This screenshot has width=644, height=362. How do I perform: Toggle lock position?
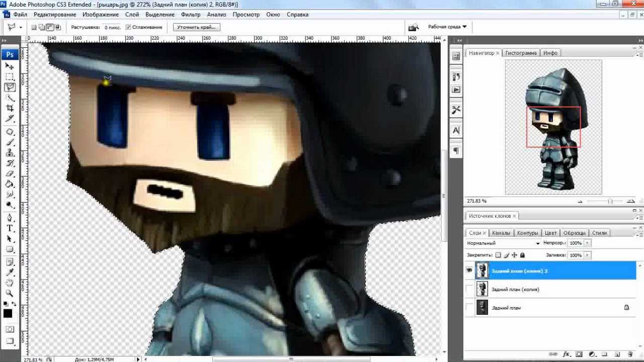tap(515, 255)
